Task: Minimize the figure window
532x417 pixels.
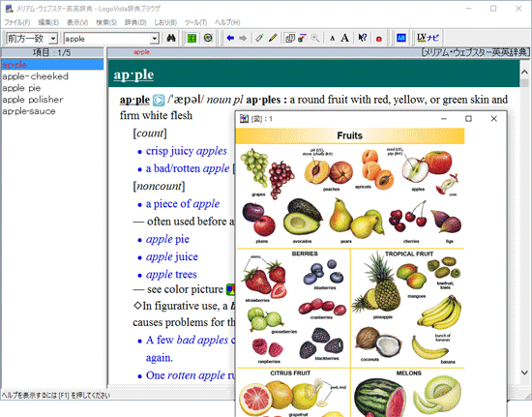Action: pos(443,118)
